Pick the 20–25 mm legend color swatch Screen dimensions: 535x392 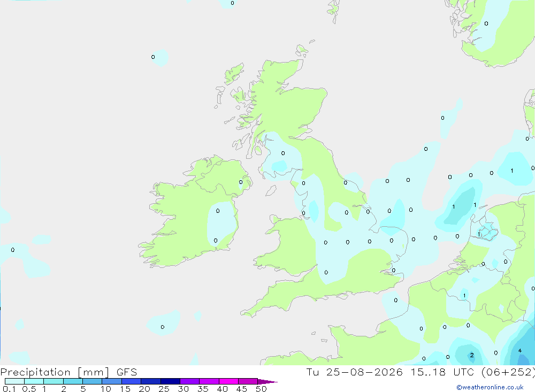[151, 381]
